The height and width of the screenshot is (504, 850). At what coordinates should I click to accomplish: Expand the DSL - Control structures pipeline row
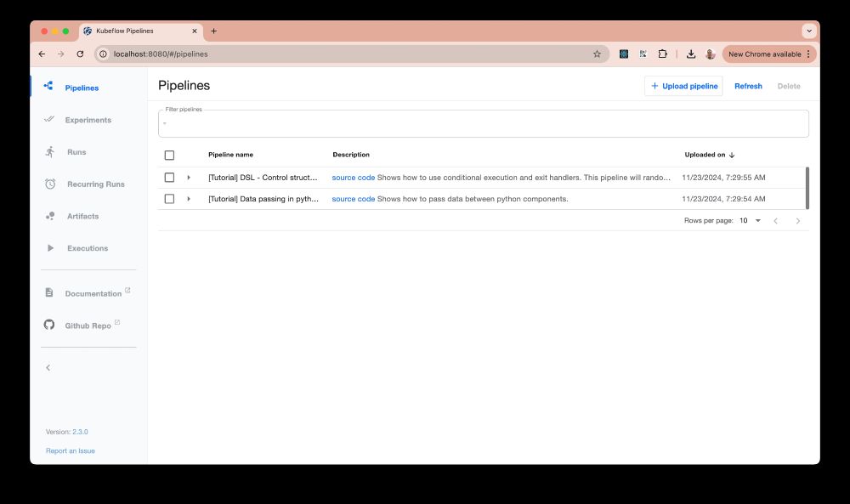pyautogui.click(x=189, y=178)
